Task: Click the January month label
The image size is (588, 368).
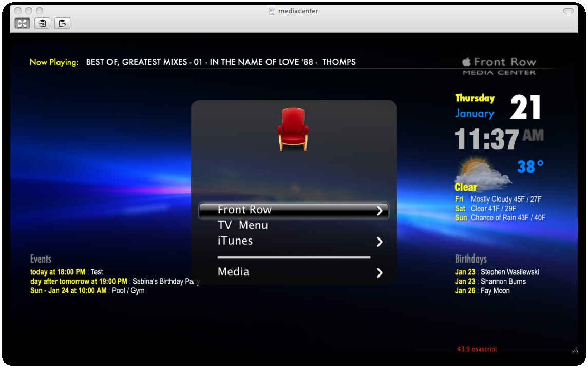Action: tap(475, 113)
